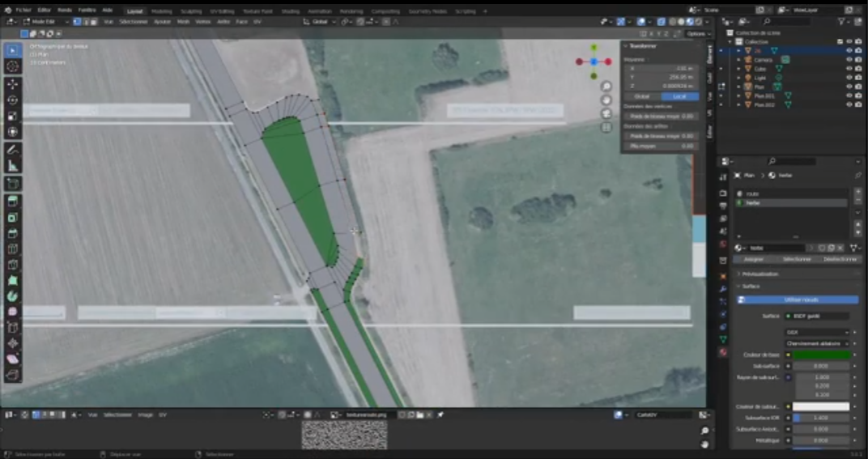Select the Knife tool
Image resolution: width=868 pixels, height=459 pixels.
coord(13,265)
